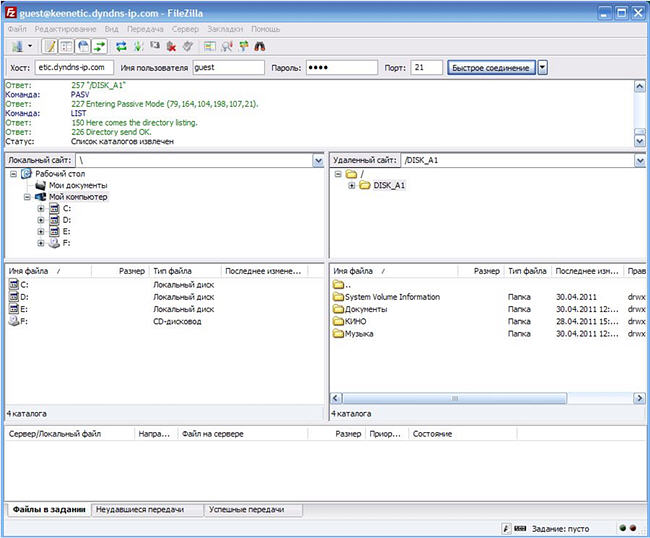This screenshot has height=538, width=650.
Task: Click the refresh file lists icon
Action: pyautogui.click(x=121, y=46)
